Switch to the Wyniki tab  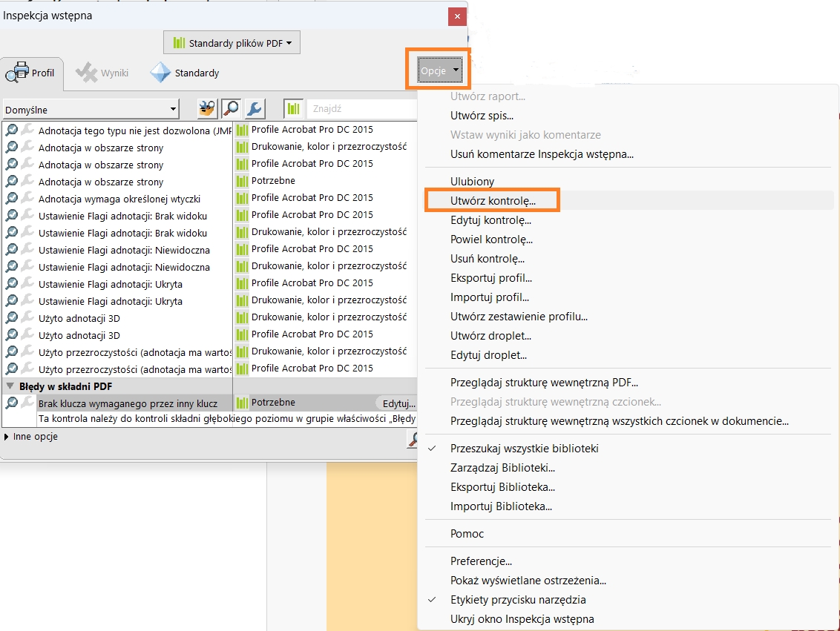[102, 73]
